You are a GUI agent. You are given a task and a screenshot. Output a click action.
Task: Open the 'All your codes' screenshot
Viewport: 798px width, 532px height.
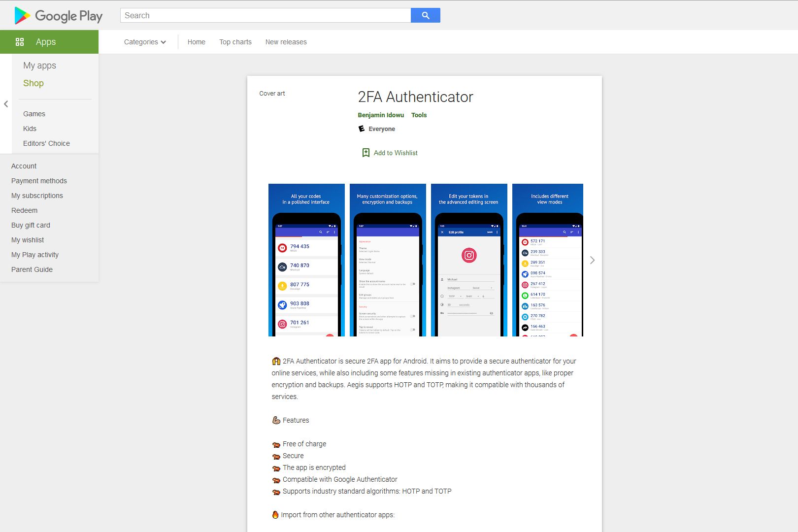click(x=306, y=260)
